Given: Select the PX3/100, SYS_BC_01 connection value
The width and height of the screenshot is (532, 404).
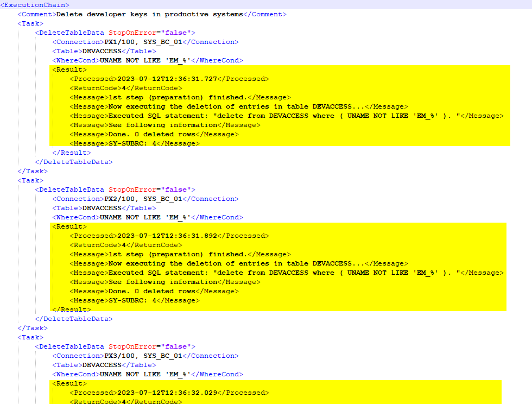Looking at the screenshot, I should point(144,356).
